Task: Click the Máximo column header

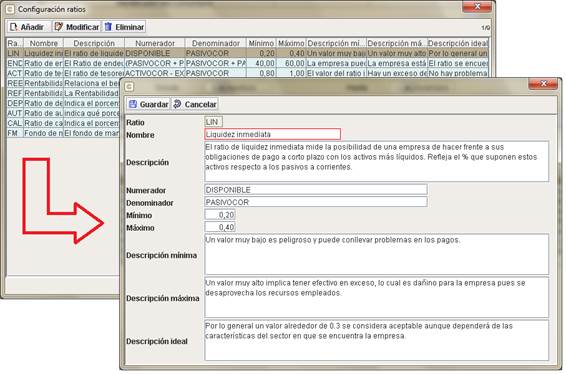Action: (291, 43)
